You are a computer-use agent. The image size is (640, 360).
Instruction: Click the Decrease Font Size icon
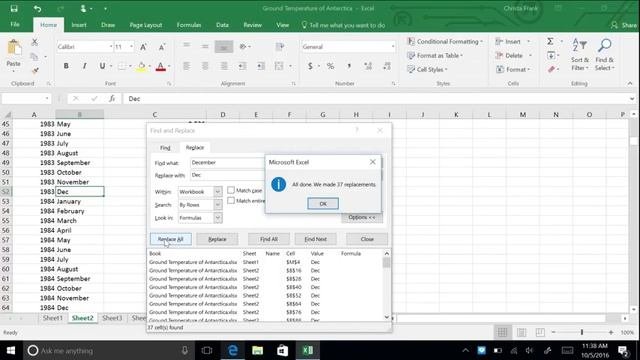click(x=162, y=47)
